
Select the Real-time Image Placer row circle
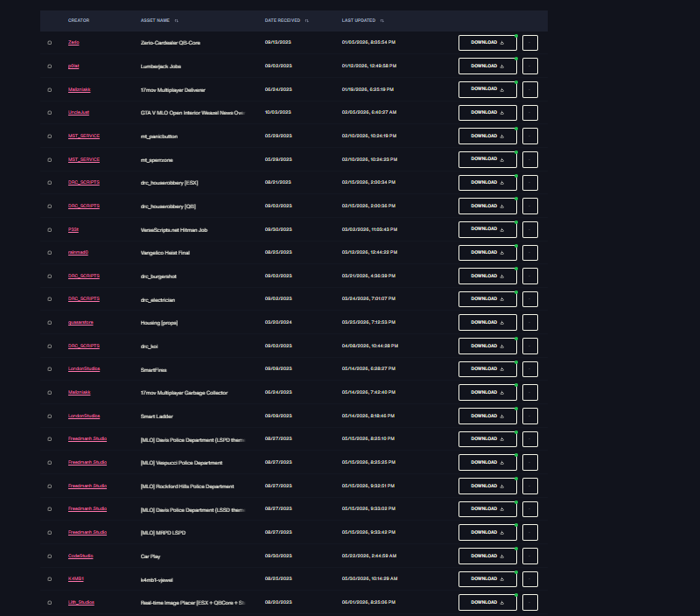pyautogui.click(x=50, y=603)
